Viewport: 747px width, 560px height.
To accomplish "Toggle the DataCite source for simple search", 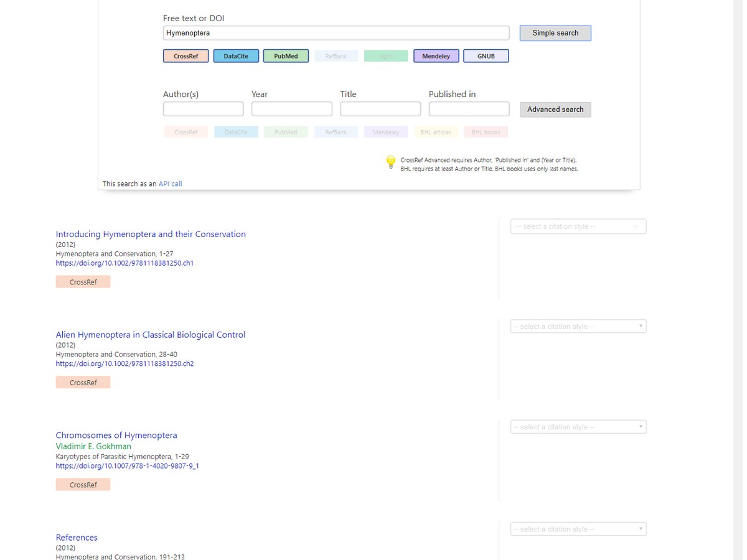I will [x=236, y=56].
